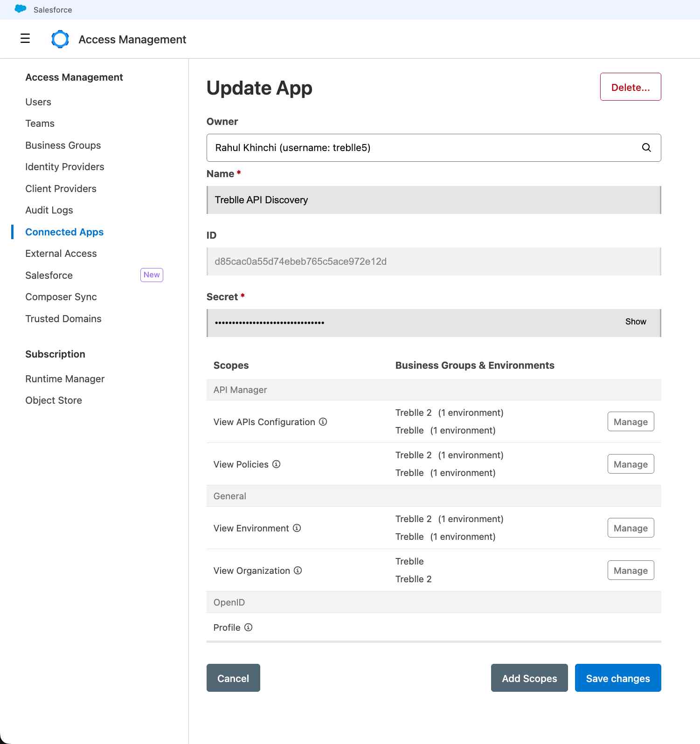Select Business Groups in sidebar
The width and height of the screenshot is (700, 744).
(x=63, y=145)
